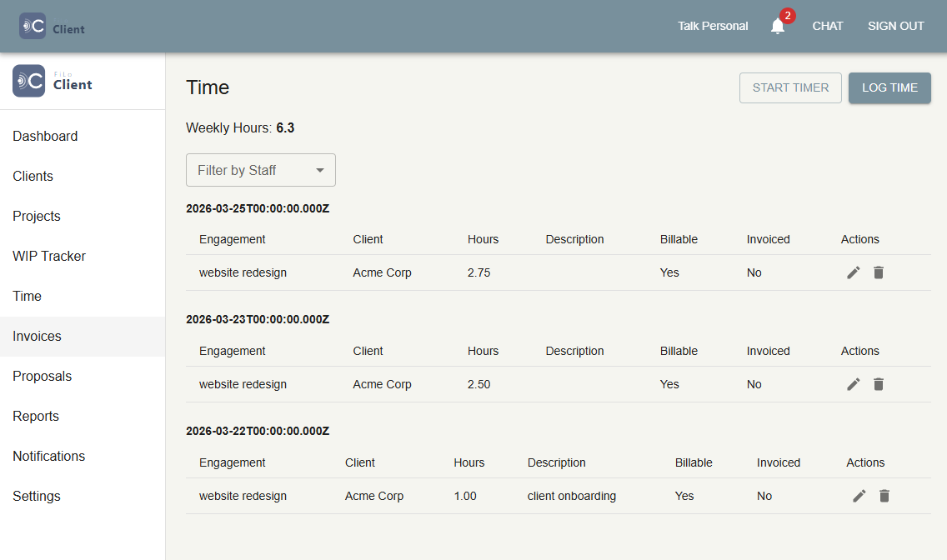Image resolution: width=947 pixels, height=560 pixels.
Task: Open the Filter by Staff dropdown
Action: click(x=260, y=170)
